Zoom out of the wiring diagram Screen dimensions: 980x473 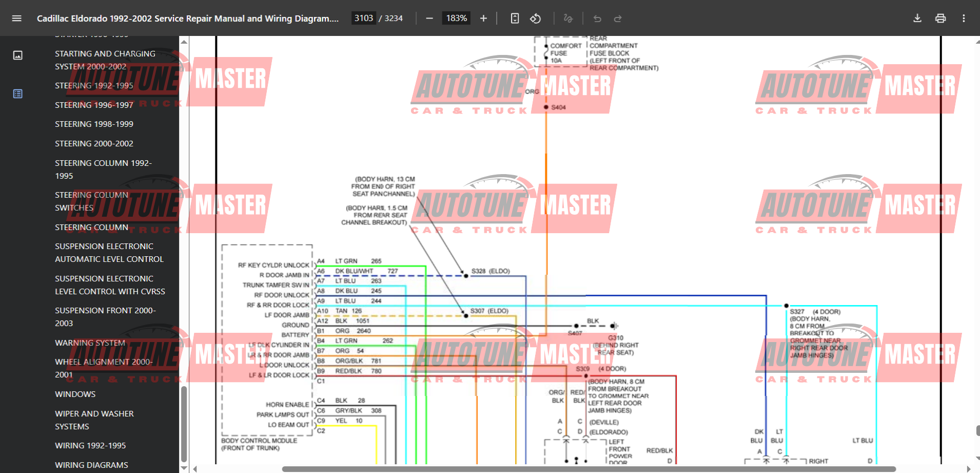click(429, 18)
